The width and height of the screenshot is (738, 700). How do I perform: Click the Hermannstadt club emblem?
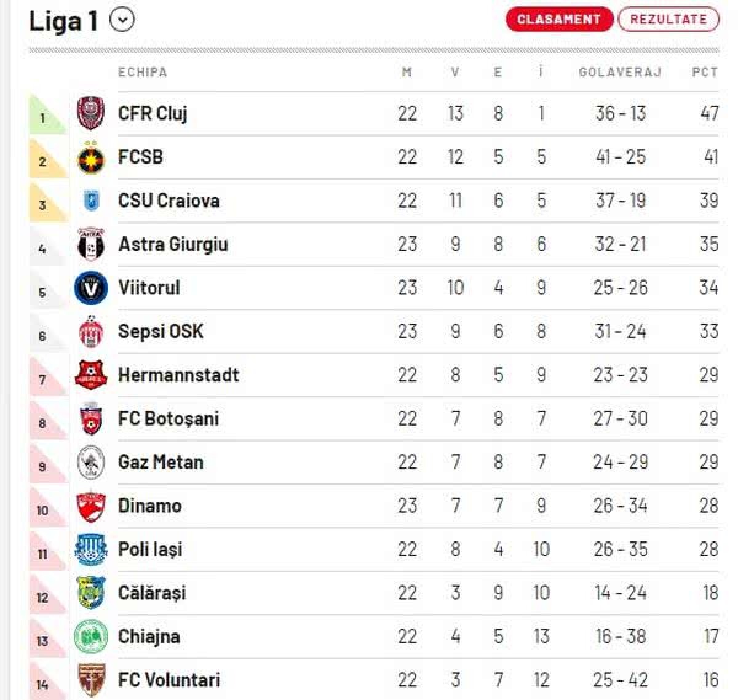point(91,375)
